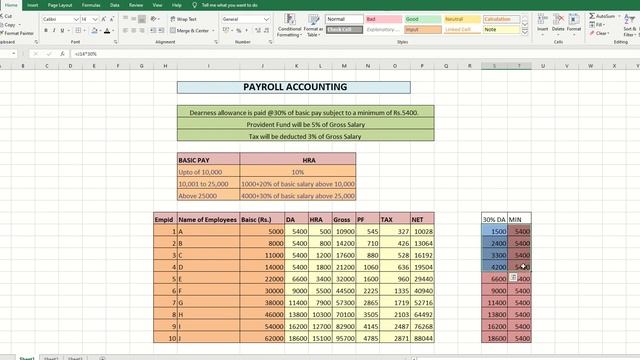Select the Format Painter tool

(x=16, y=33)
